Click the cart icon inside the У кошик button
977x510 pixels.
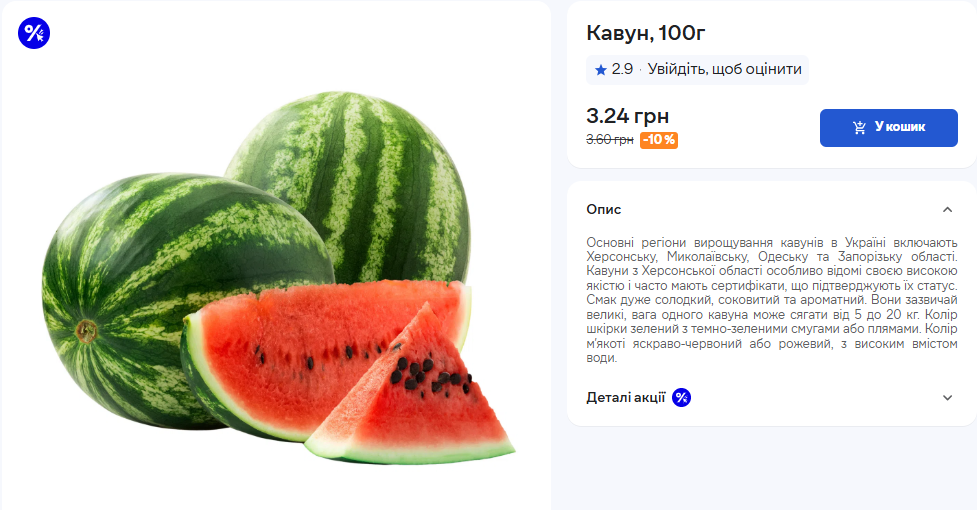[859, 128]
